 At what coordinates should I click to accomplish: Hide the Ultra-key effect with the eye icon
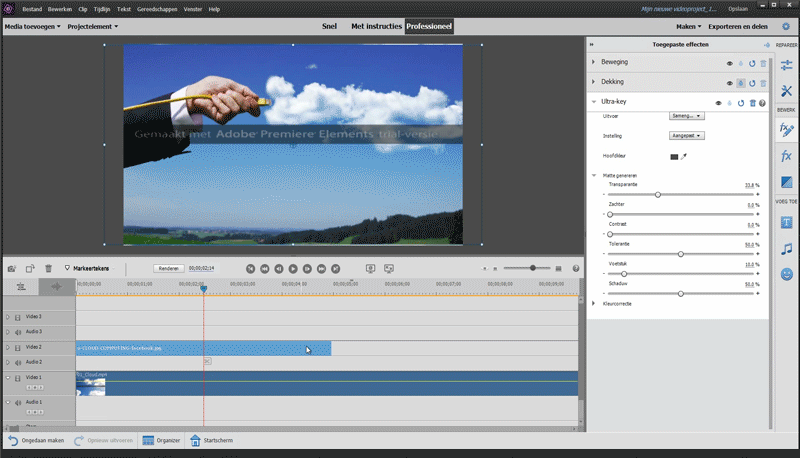[718, 103]
